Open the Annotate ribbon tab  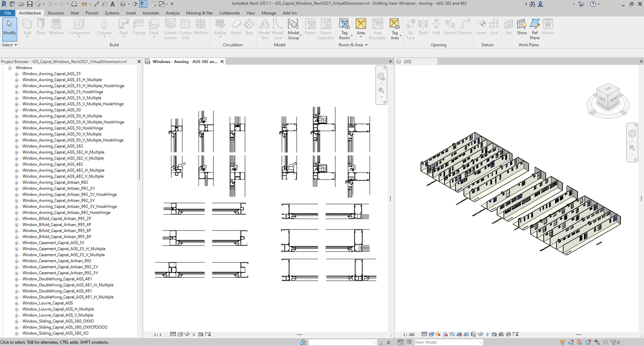pyautogui.click(x=150, y=13)
